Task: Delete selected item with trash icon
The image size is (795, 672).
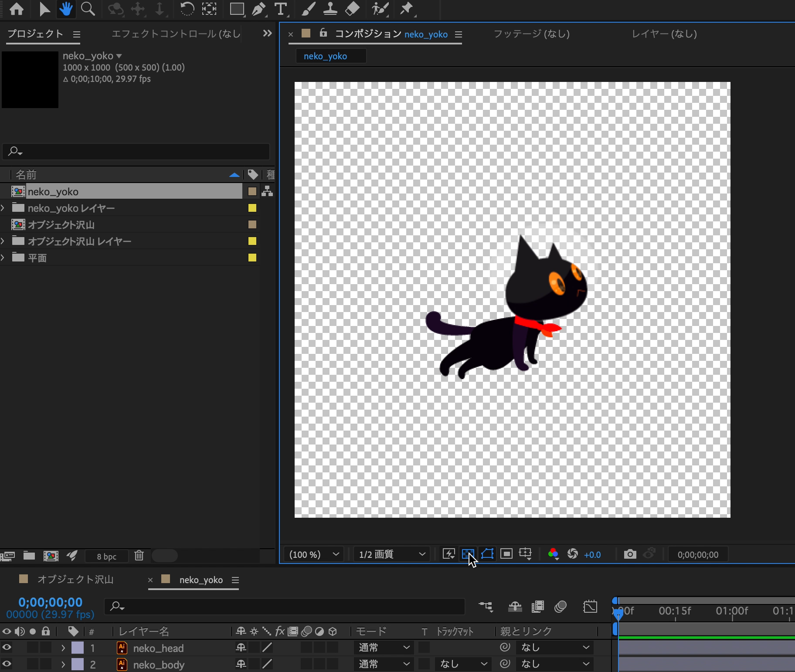Action: click(x=139, y=556)
